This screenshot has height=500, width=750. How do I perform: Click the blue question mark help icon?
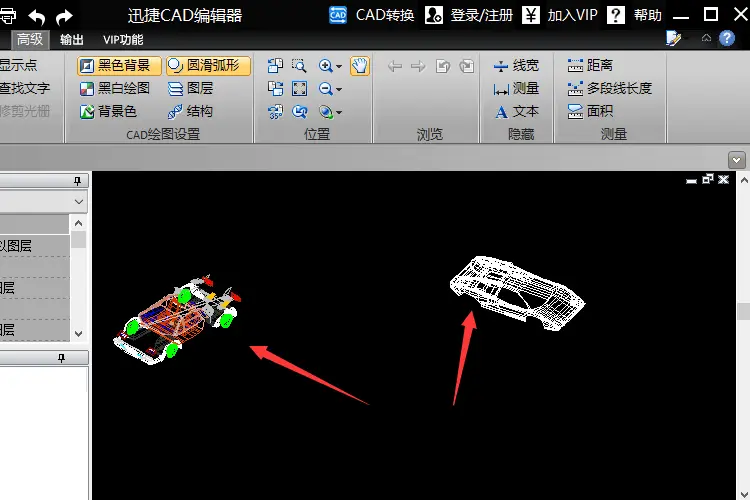[727, 38]
